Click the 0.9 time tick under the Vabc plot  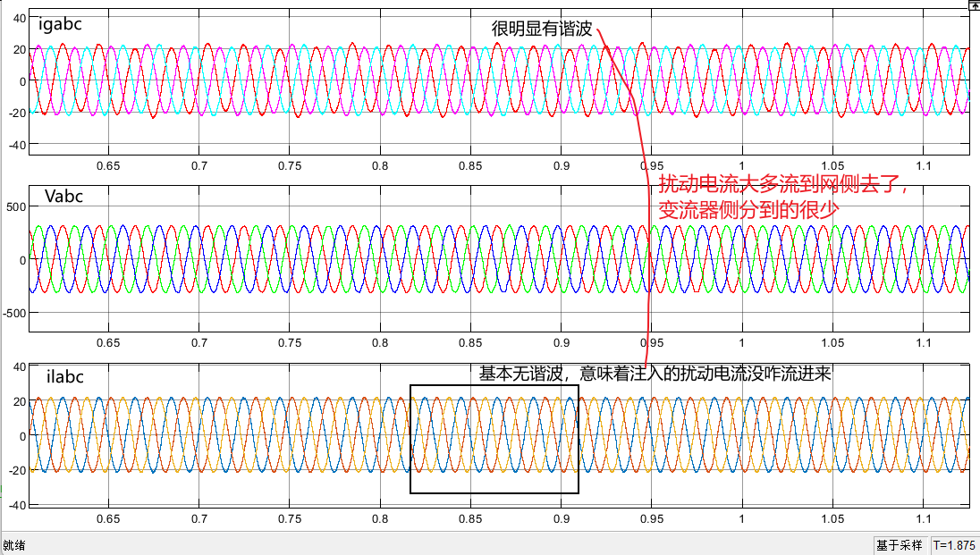[x=562, y=343]
